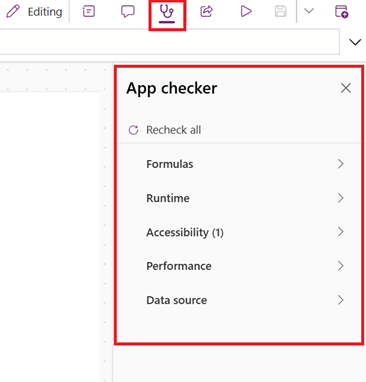Close the App checker panel
The width and height of the screenshot is (366, 382).
coord(346,88)
